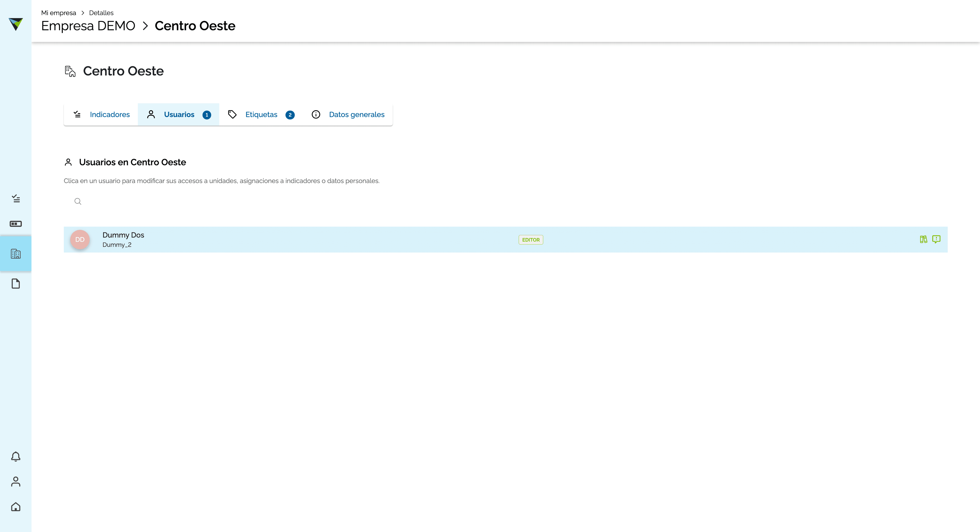
Task: Select the Usuarios tab
Action: (178, 115)
